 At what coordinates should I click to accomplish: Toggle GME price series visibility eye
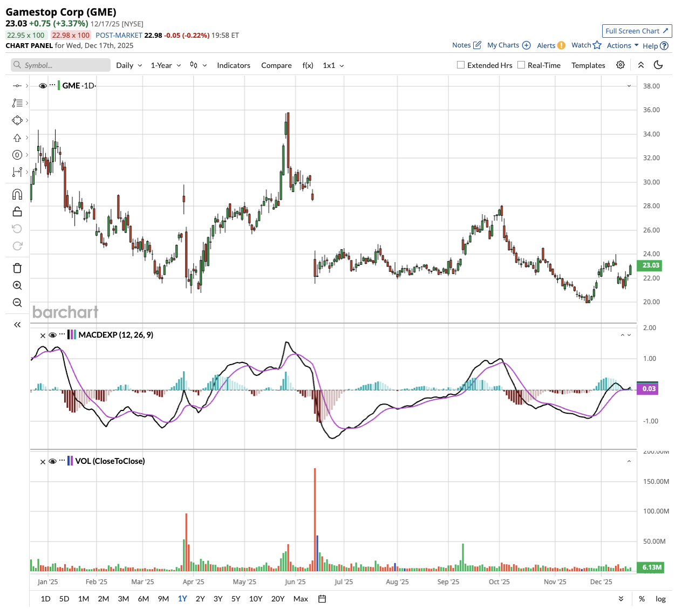click(x=43, y=86)
